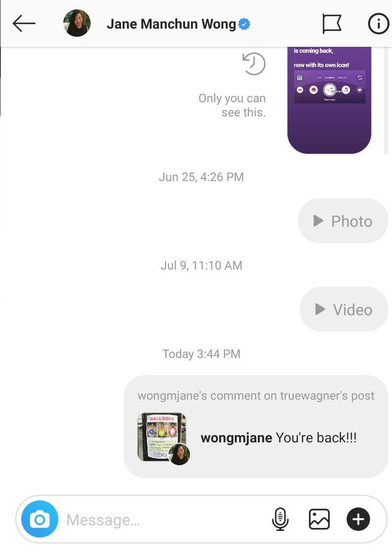Click the chat scrollbar on the right
Viewport: 392px width, 558px height.
(x=386, y=101)
